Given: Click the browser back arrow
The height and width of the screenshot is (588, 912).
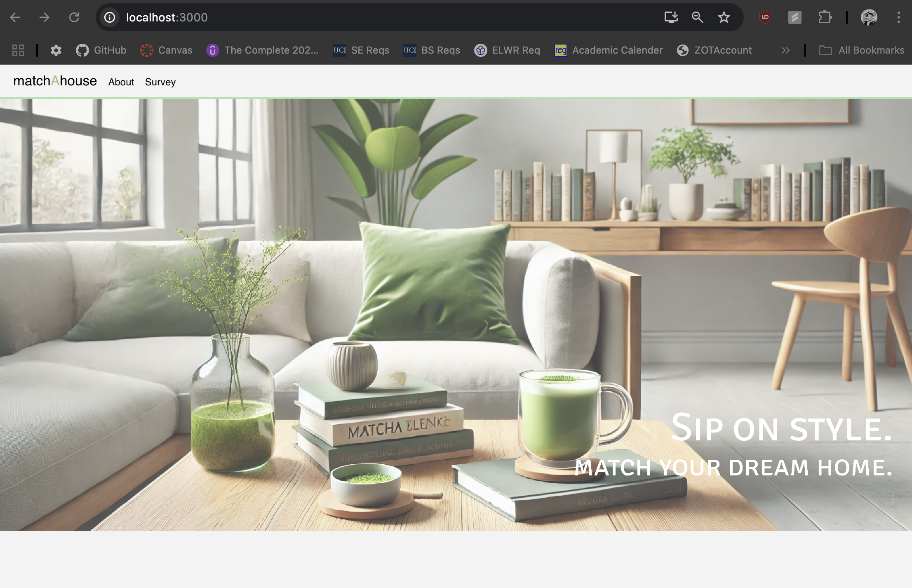Looking at the screenshot, I should tap(15, 17).
